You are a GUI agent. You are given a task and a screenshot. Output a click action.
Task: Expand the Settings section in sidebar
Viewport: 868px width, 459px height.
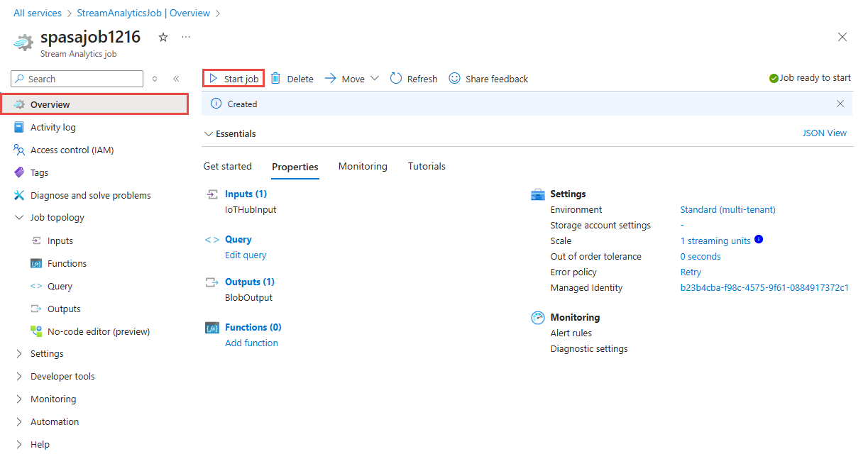coord(19,354)
